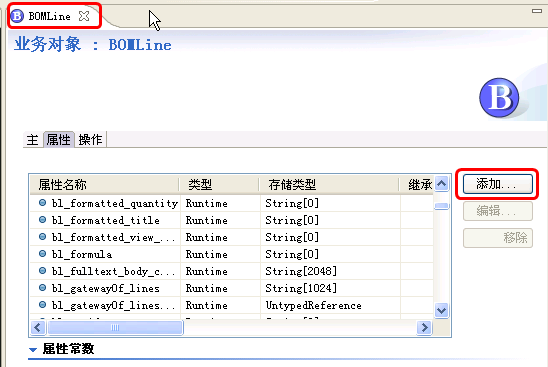Image resolution: width=548 pixels, height=367 pixels.
Task: Select the bl_formula property row
Action: click(232, 254)
